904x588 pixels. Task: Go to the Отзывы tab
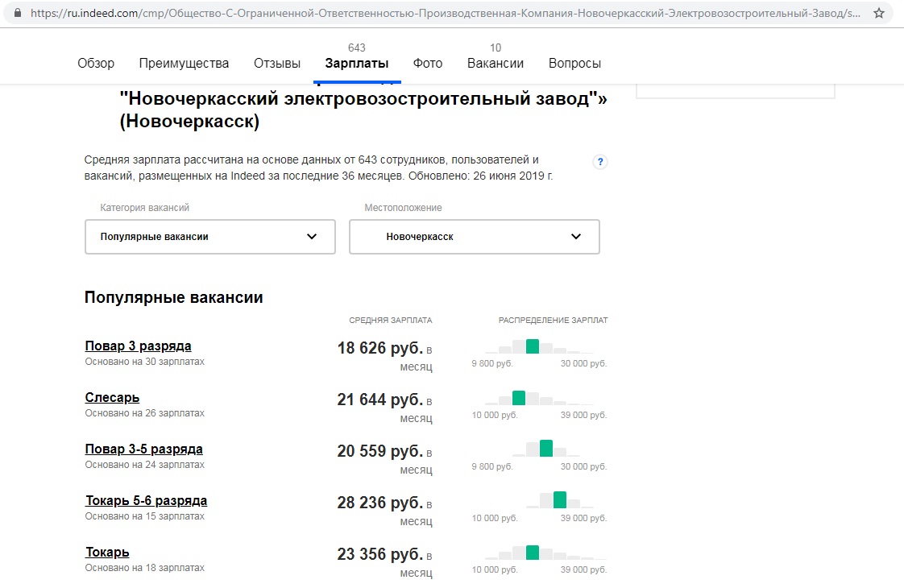277,64
